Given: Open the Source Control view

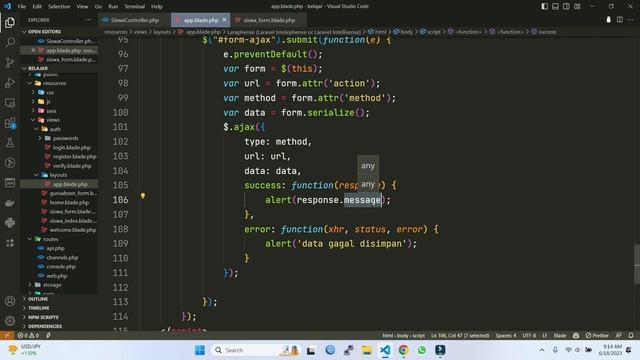Looking at the screenshot, I should (10, 62).
